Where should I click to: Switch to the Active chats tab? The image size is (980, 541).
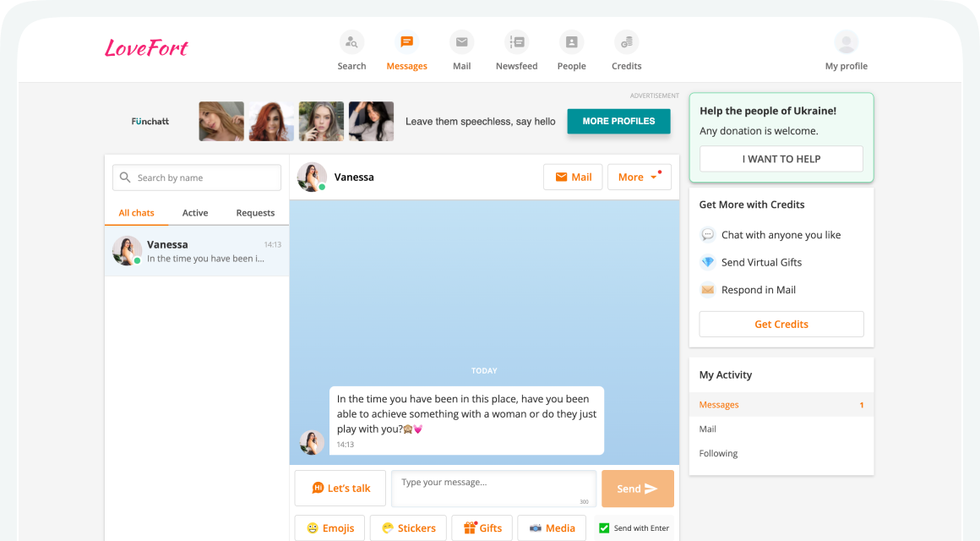click(x=195, y=213)
